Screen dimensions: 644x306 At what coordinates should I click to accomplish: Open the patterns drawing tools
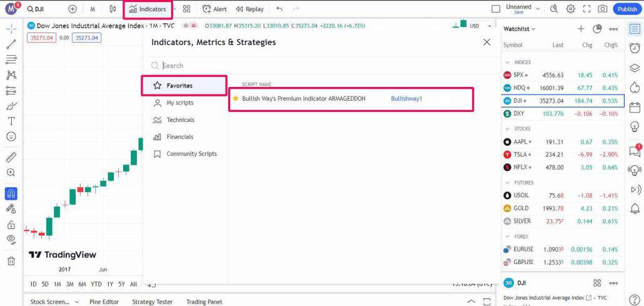tap(11, 75)
